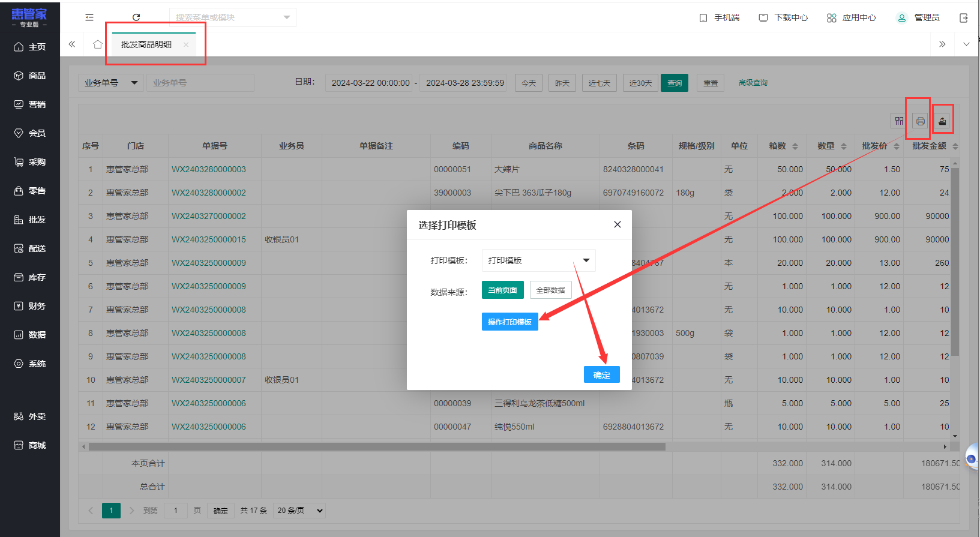Open the 会员 sidebar menu
Viewport: 980px width, 537px height.
[30, 133]
